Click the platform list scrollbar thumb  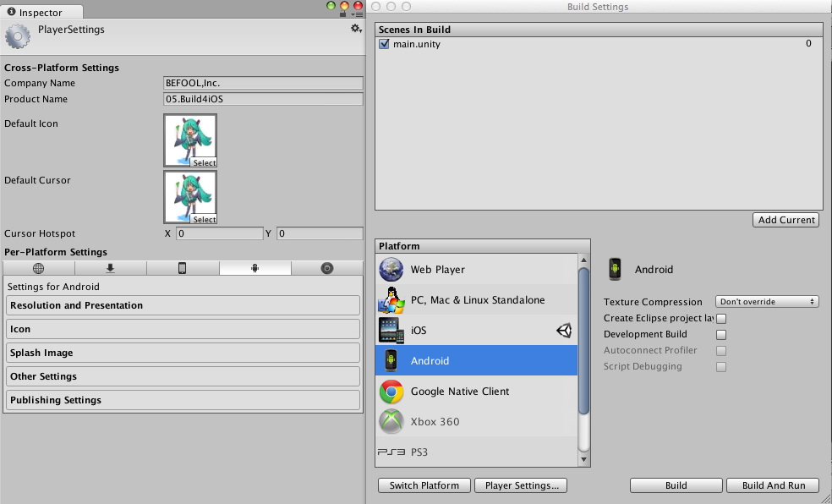click(583, 341)
